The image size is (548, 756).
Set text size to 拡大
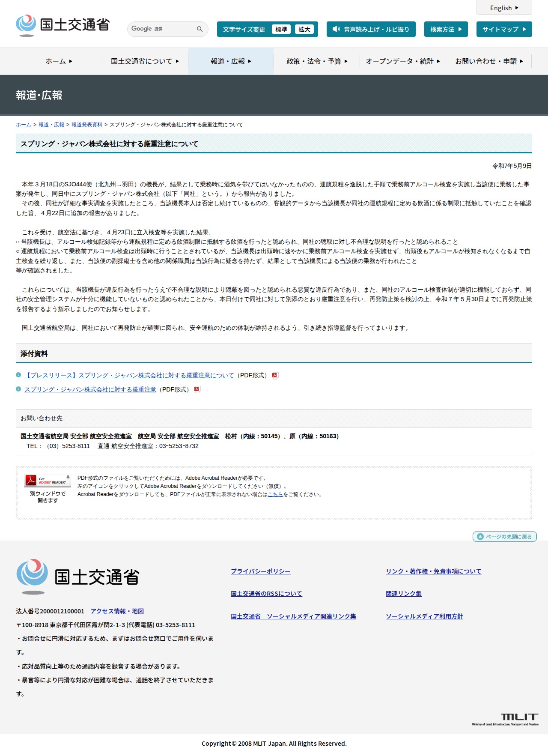click(304, 29)
